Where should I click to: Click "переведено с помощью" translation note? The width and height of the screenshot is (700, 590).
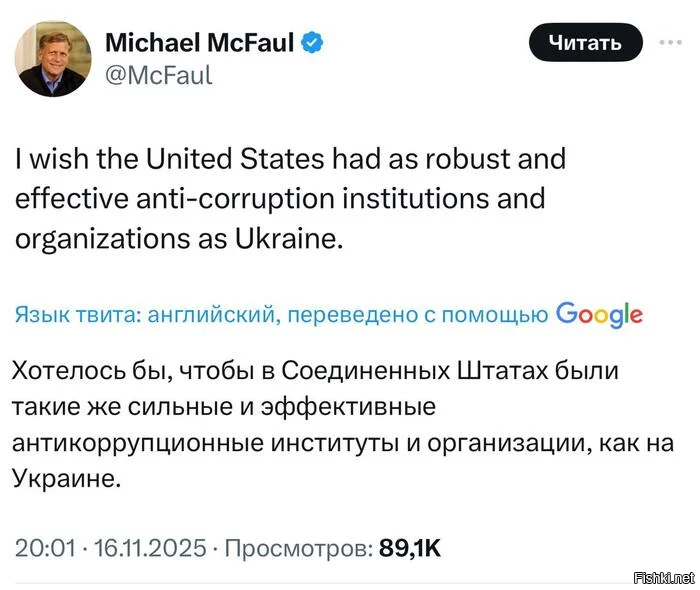coord(420,314)
